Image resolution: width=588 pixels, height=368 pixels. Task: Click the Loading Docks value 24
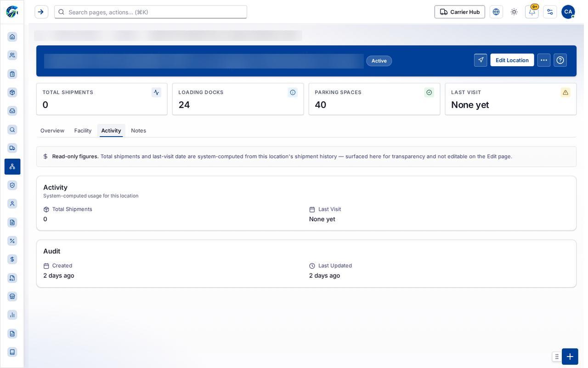click(x=184, y=105)
